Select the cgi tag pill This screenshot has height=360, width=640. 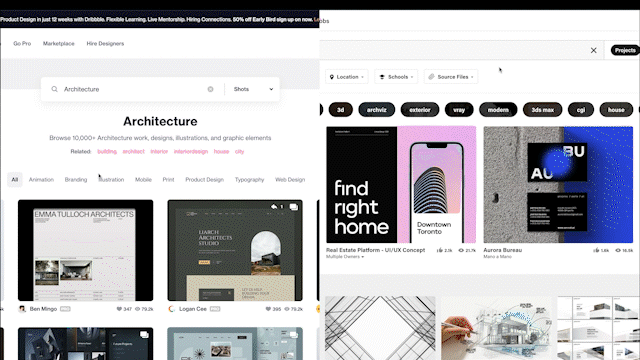tap(581, 110)
